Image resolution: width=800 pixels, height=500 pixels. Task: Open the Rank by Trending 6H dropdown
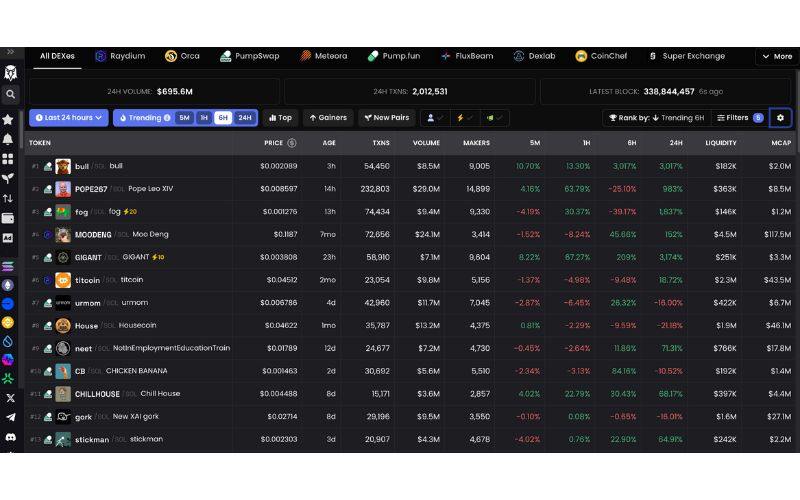tap(656, 118)
